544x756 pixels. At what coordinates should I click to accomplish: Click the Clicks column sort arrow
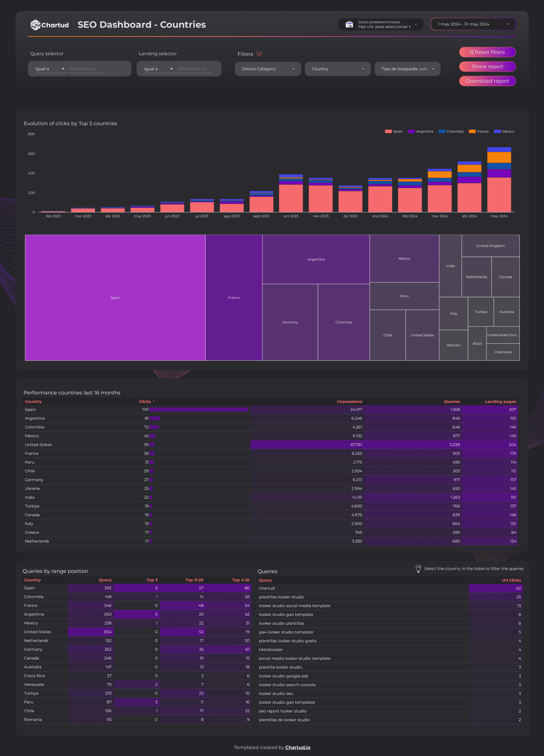click(x=154, y=402)
